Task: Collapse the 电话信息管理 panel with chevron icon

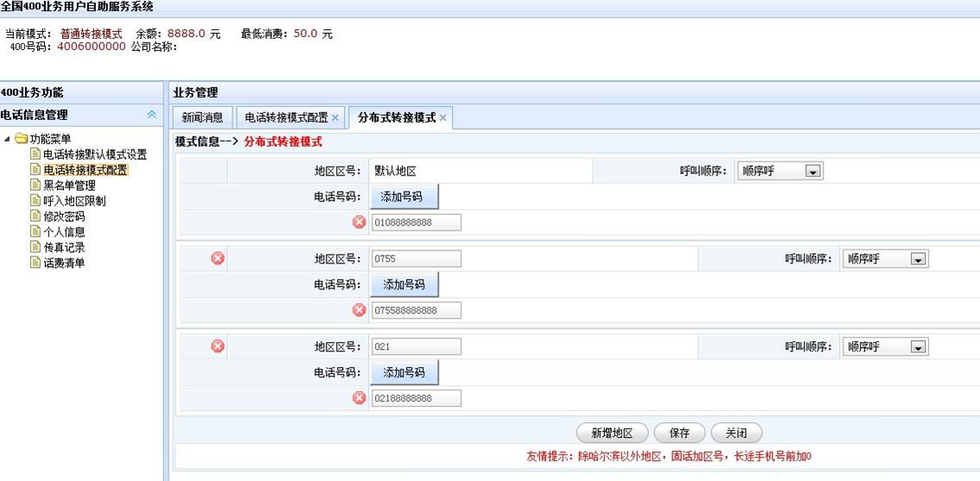Action: pyautogui.click(x=152, y=115)
